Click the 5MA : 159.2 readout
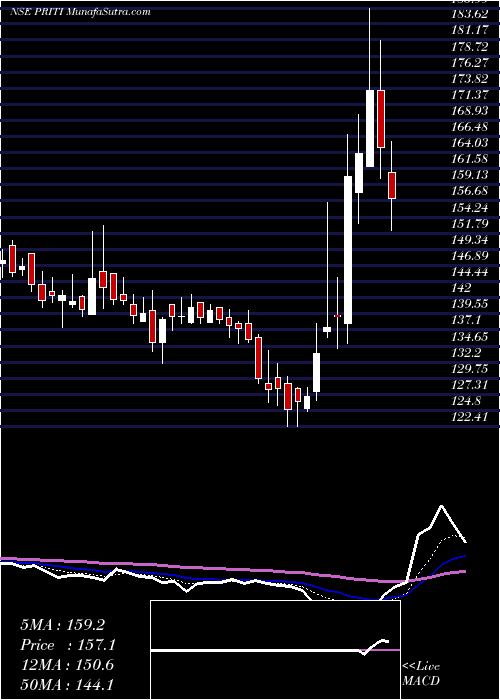The height and width of the screenshot is (700, 500). coord(62,625)
